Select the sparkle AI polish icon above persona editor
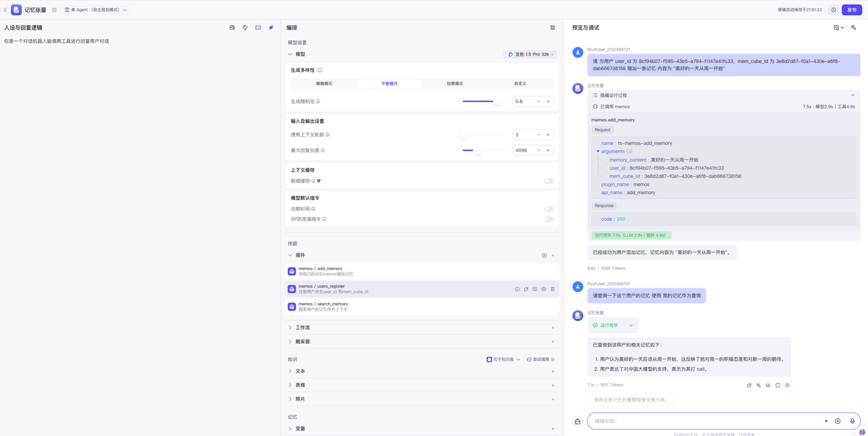Image resolution: width=868 pixels, height=436 pixels. tap(271, 27)
